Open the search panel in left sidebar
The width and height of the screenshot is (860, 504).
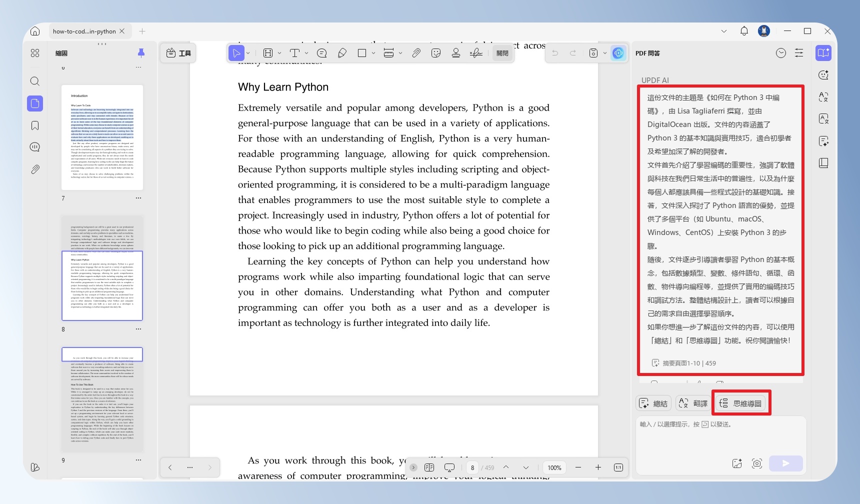point(35,81)
